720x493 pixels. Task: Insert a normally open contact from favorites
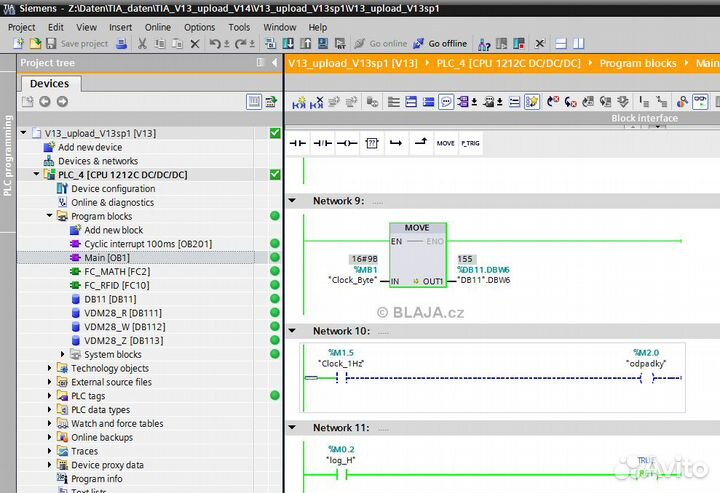[298, 143]
